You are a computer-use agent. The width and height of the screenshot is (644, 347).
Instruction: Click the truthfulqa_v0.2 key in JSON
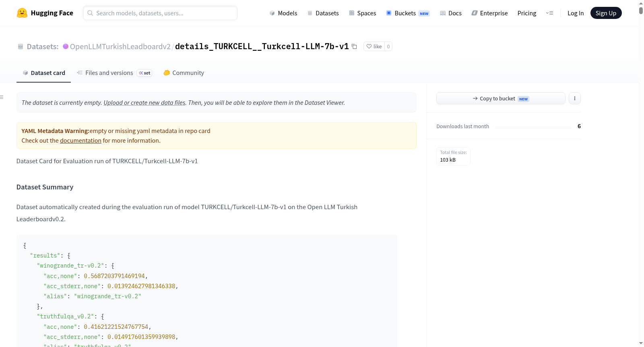pyautogui.click(x=65, y=317)
